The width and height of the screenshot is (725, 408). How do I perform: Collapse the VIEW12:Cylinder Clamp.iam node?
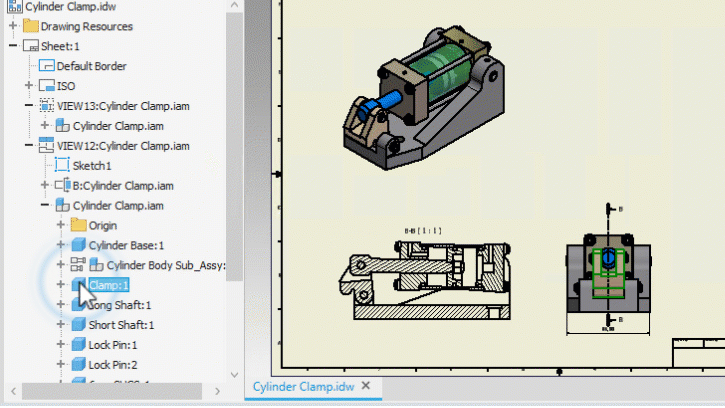coord(29,145)
